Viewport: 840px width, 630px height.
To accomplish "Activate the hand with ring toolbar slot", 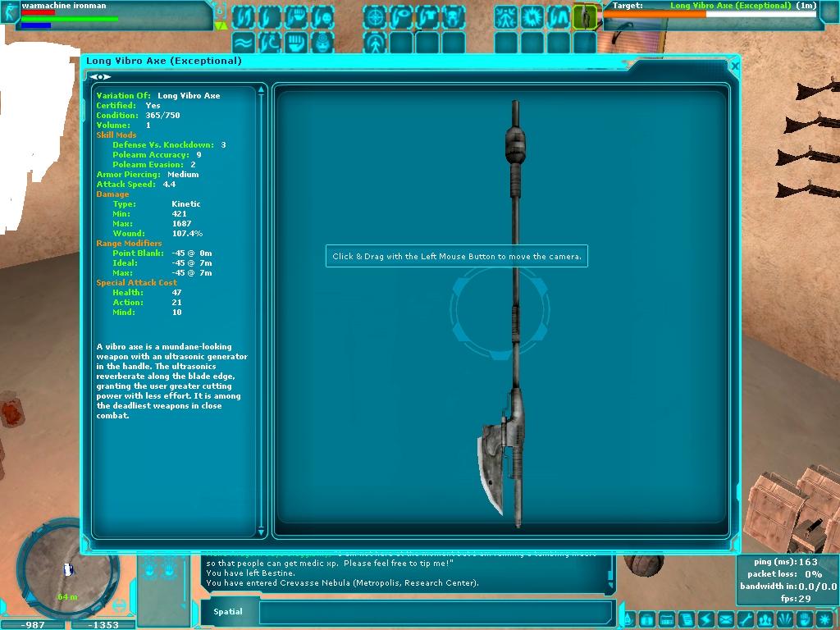I will (400, 17).
